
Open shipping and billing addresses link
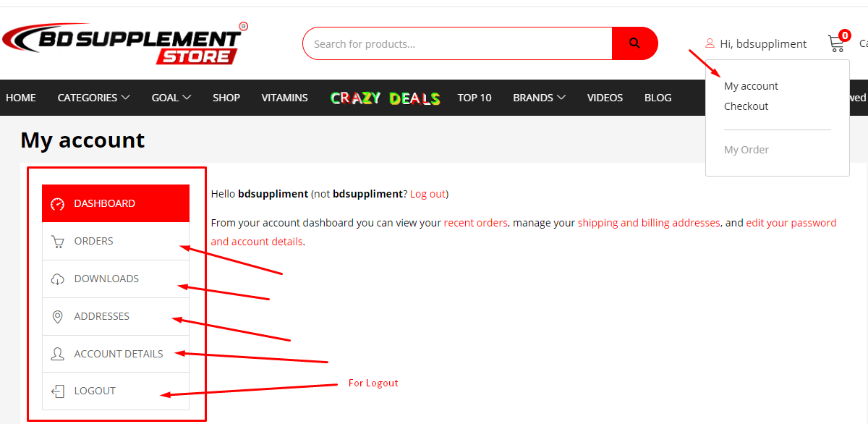click(649, 223)
